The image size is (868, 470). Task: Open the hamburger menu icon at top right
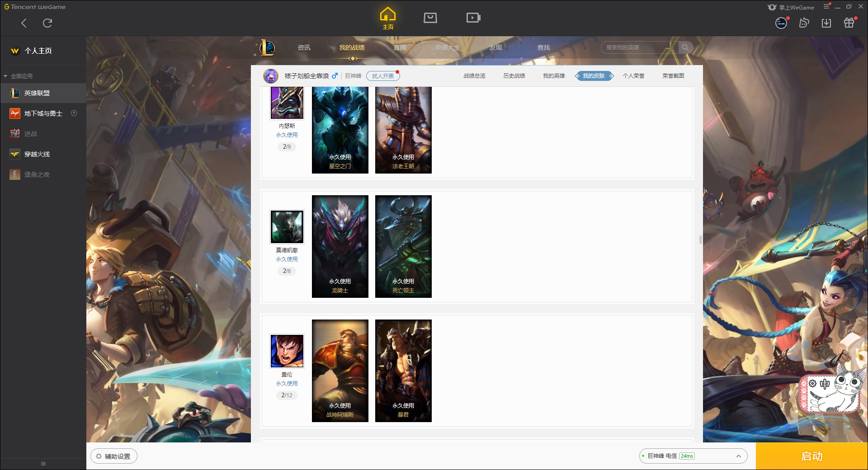(826, 6)
